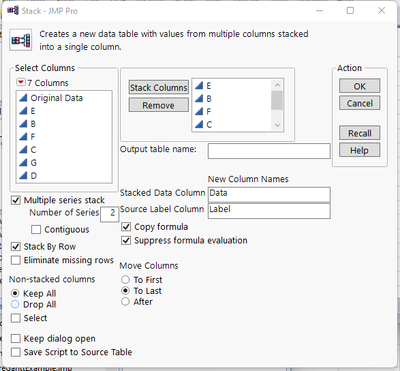
Task: Click the Stack dialog icon beside the description
Action: (21, 40)
